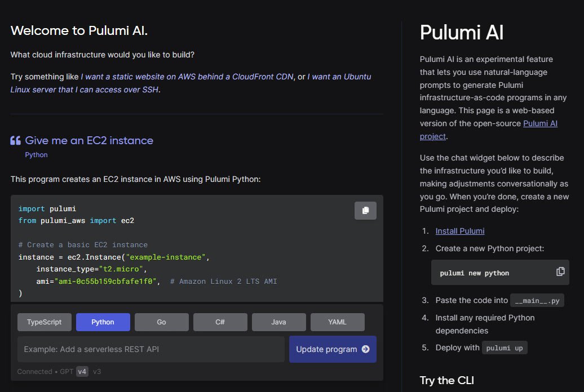
Task: Click the "pulumi up" command badge
Action: [x=505, y=348]
